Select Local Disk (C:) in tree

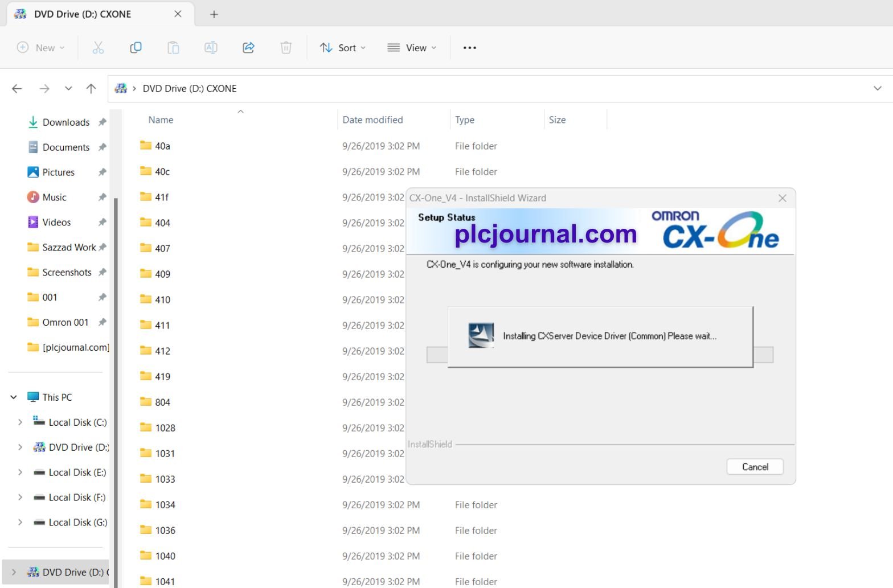point(77,422)
